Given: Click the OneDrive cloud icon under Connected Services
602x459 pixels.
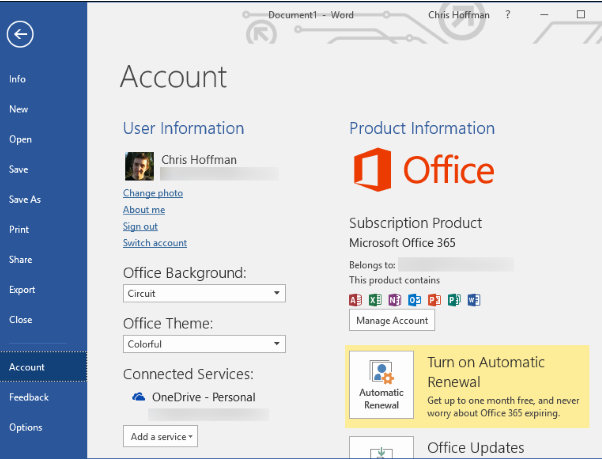Looking at the screenshot, I should pos(139,397).
